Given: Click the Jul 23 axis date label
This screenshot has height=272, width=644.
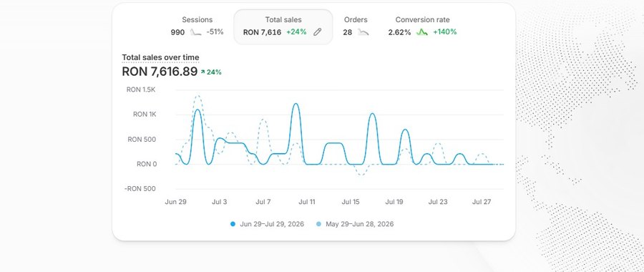Looking at the screenshot, I should click(x=438, y=202).
